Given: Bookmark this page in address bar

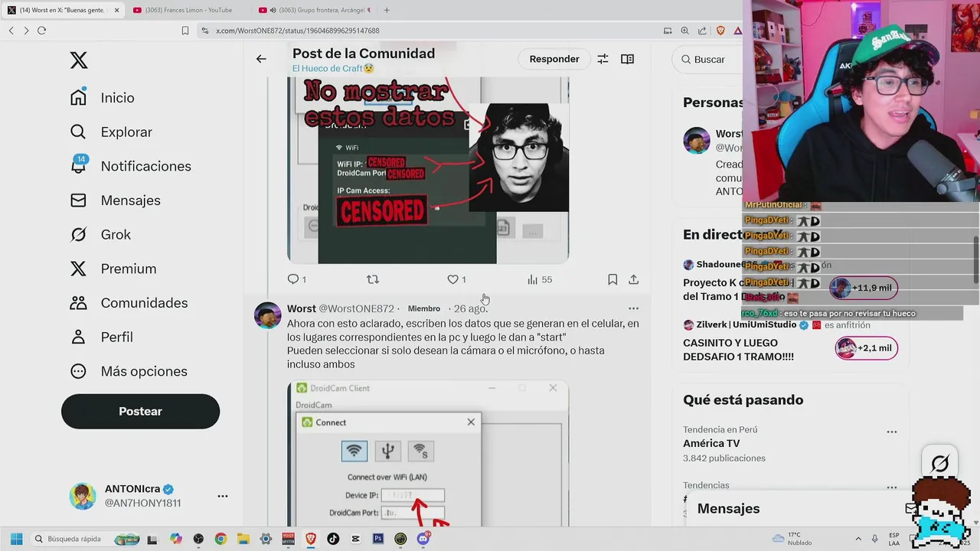Looking at the screenshot, I should [185, 31].
